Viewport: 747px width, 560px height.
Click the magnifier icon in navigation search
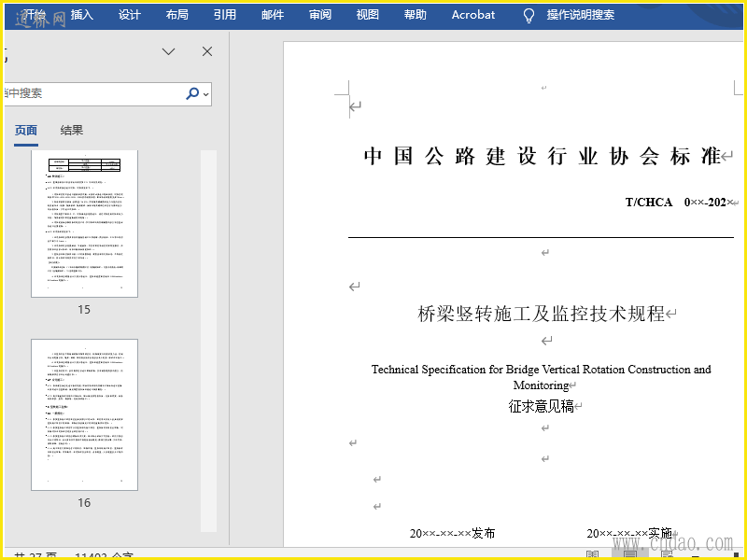pos(192,93)
